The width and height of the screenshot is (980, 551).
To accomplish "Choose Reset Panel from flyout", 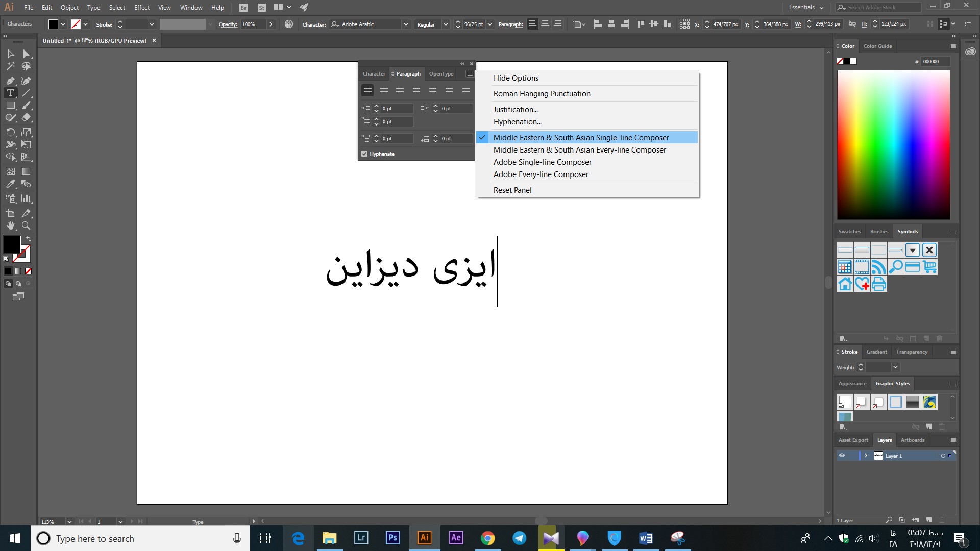I will click(512, 190).
